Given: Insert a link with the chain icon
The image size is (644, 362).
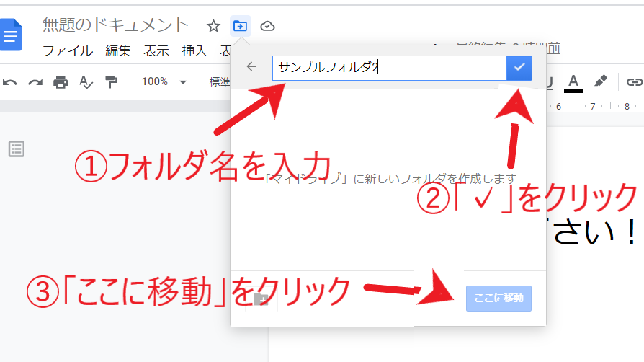Looking at the screenshot, I should tap(634, 82).
